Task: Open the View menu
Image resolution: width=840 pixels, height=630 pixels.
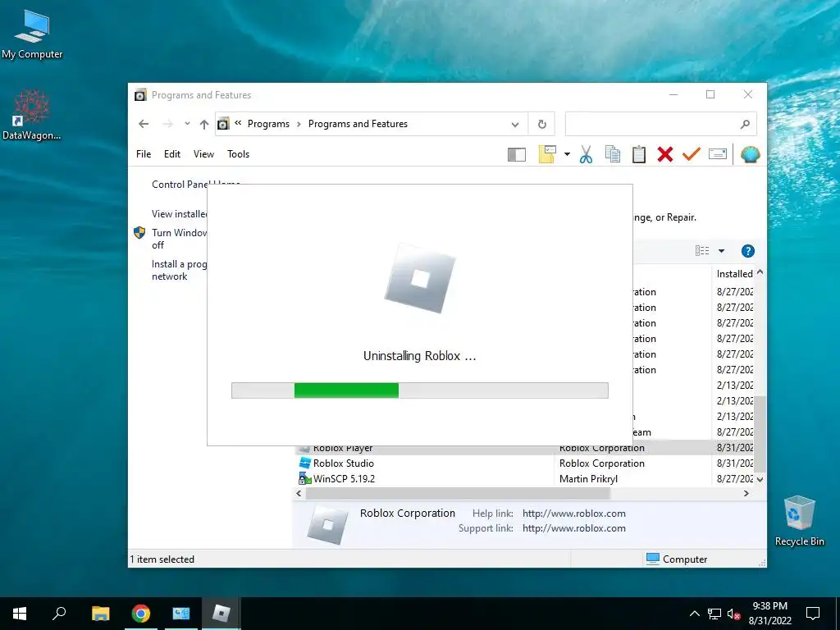Action: click(x=203, y=153)
